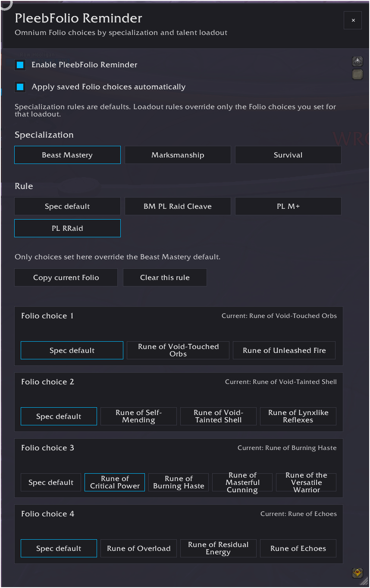Image resolution: width=370 pixels, height=588 pixels.
Task: Select the Beast Mastery specialization
Action: (67, 155)
